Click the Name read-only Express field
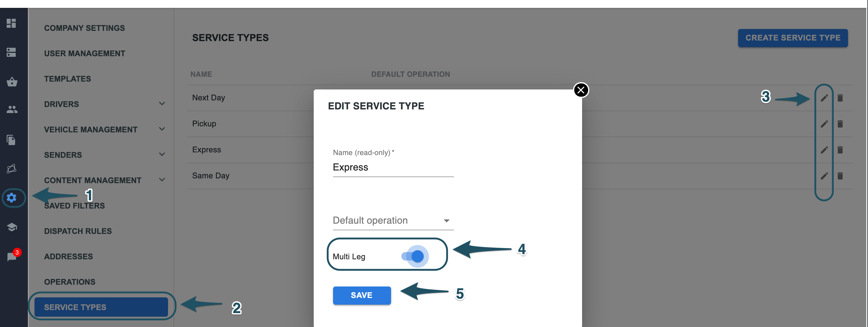The image size is (868, 327). point(393,167)
